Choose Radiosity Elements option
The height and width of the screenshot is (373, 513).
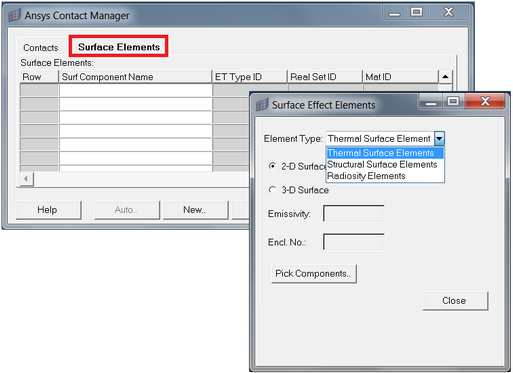click(385, 176)
